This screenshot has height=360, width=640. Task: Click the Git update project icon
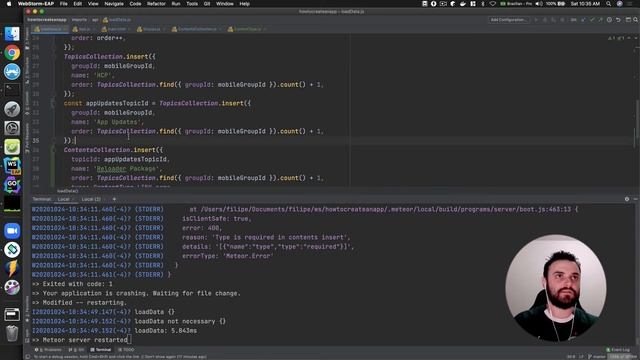[x=583, y=20]
